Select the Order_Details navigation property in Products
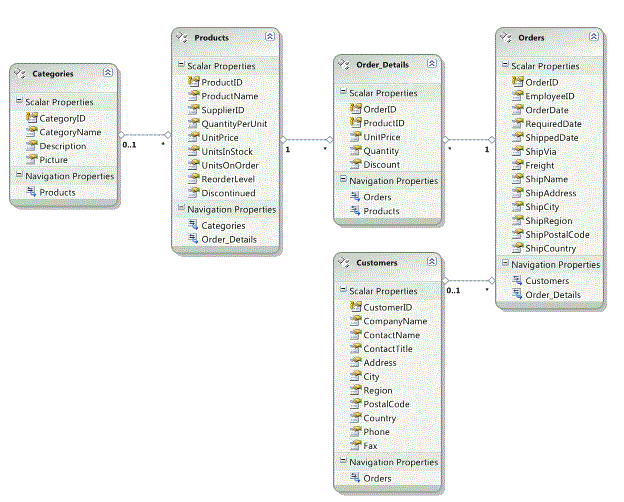The width and height of the screenshot is (624, 502). coord(228,240)
